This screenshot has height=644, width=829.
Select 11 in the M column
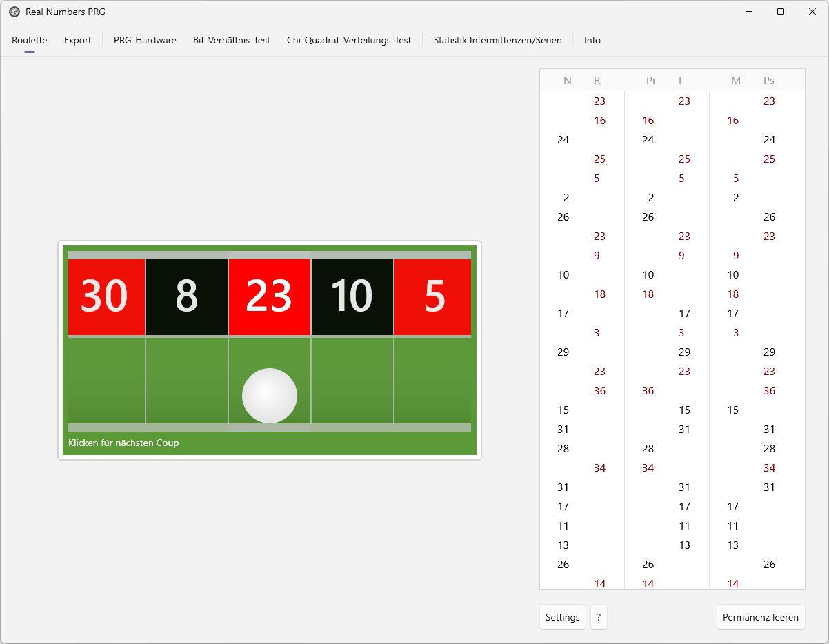[733, 525]
